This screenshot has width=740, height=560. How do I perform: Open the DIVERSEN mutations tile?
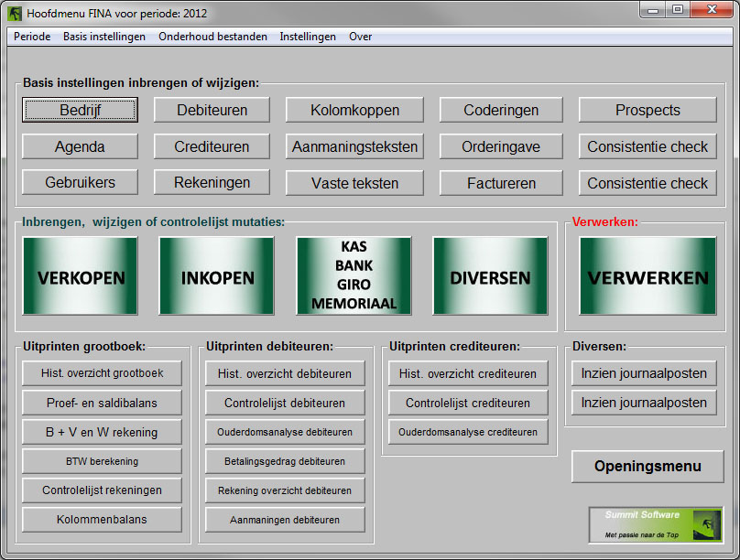pyautogui.click(x=490, y=277)
